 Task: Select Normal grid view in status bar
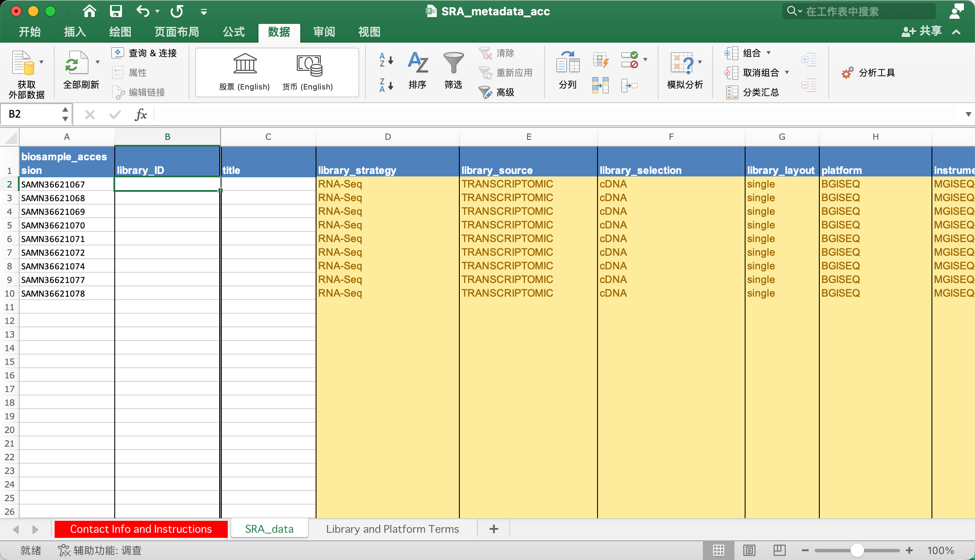[719, 550]
